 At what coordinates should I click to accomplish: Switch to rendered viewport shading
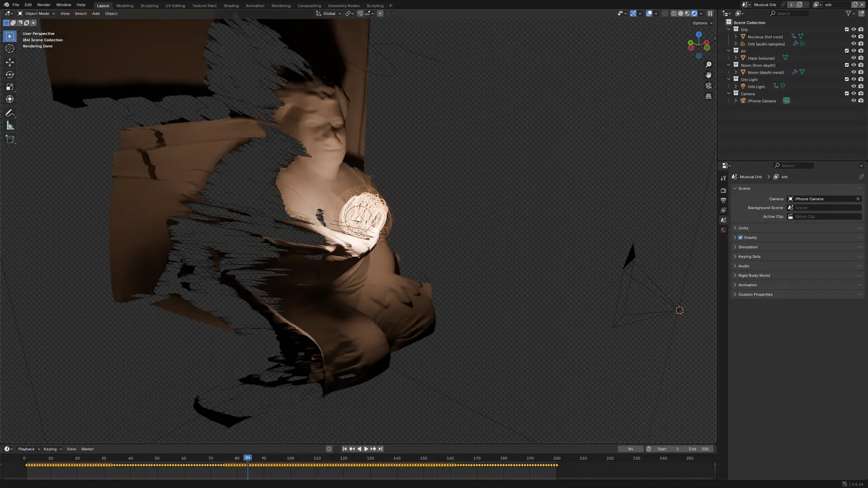pos(694,14)
